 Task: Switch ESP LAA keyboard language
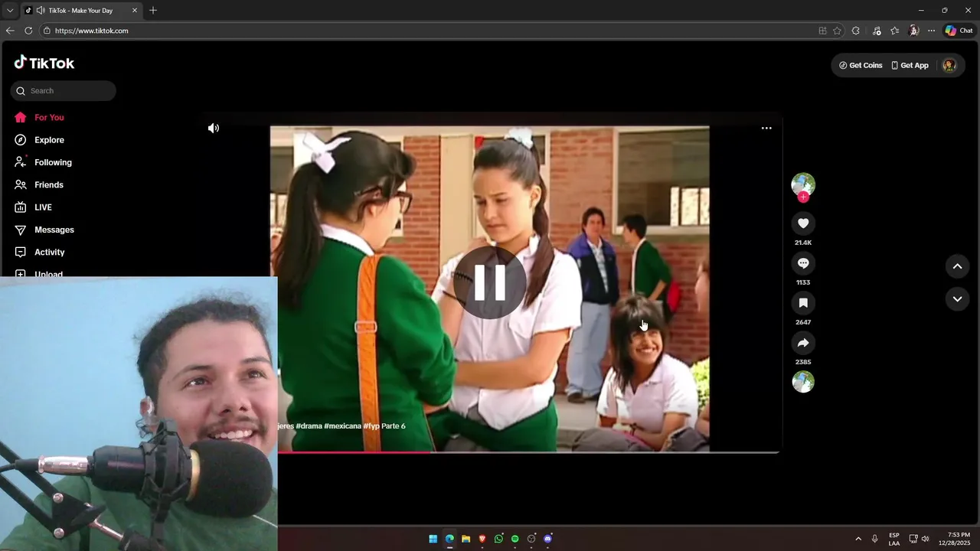click(894, 539)
